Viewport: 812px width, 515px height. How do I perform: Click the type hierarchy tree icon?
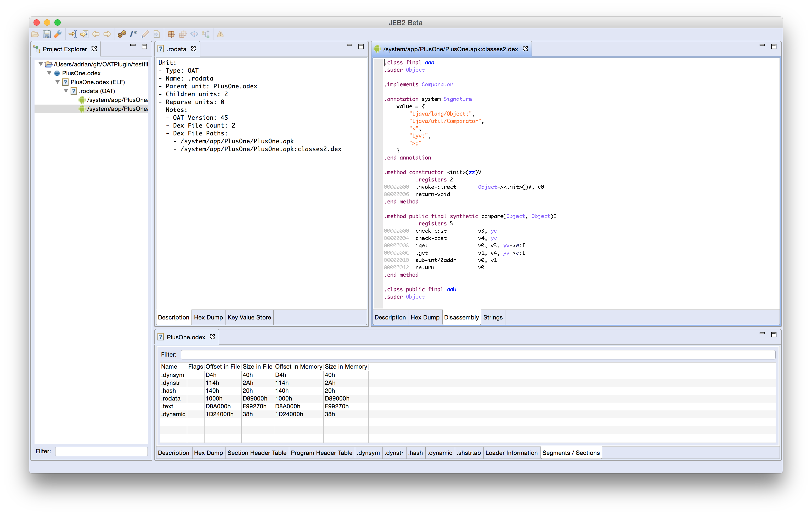pos(206,34)
